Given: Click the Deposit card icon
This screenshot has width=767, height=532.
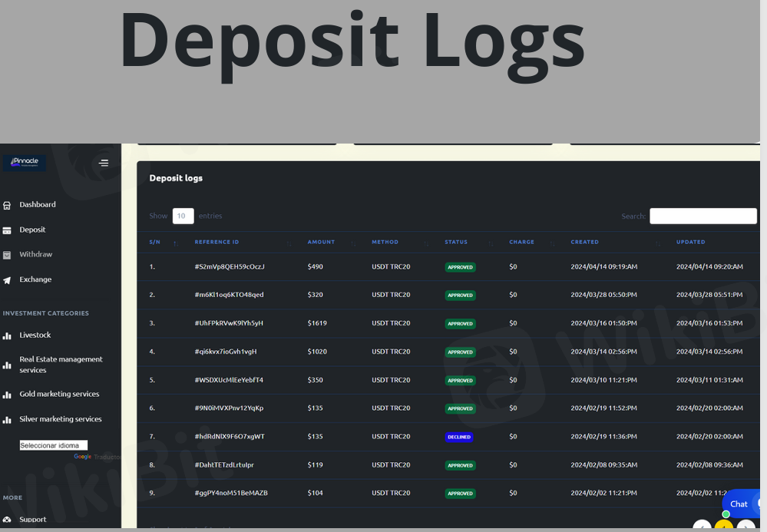Looking at the screenshot, I should pyautogui.click(x=7, y=230).
